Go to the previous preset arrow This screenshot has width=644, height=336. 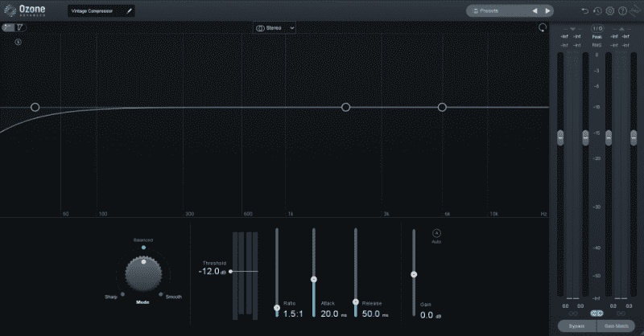point(535,11)
